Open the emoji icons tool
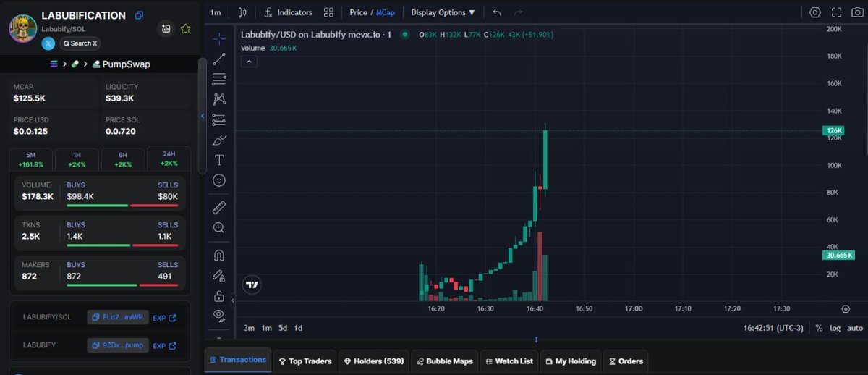The height and width of the screenshot is (375, 868). [x=219, y=180]
